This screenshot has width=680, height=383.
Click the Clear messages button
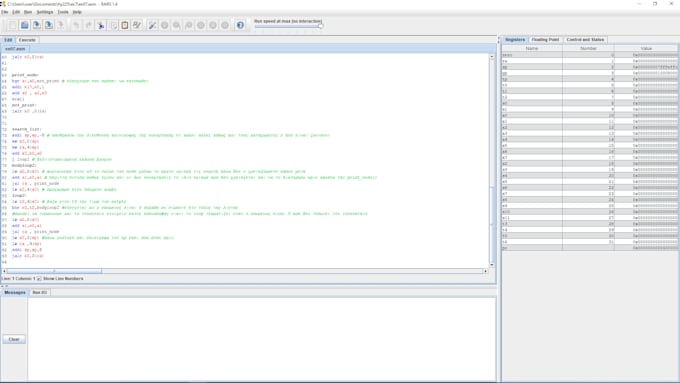click(x=14, y=339)
